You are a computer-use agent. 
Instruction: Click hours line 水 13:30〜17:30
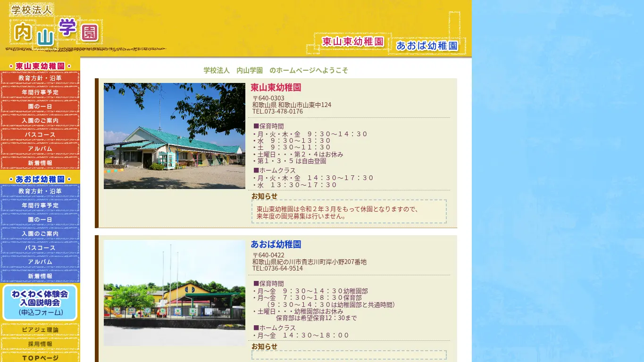click(x=295, y=185)
